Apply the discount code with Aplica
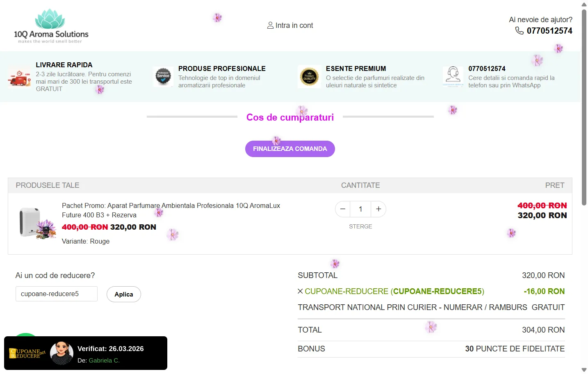Image resolution: width=588 pixels, height=374 pixels. (123, 294)
